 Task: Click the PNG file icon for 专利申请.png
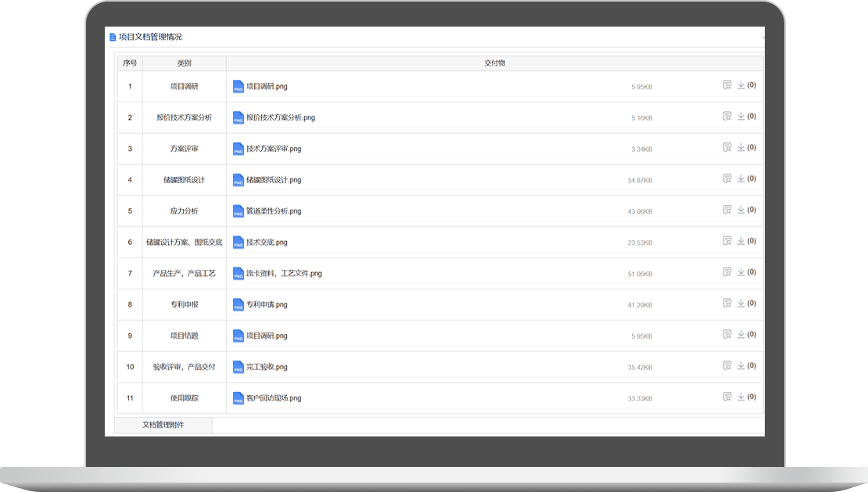(239, 305)
